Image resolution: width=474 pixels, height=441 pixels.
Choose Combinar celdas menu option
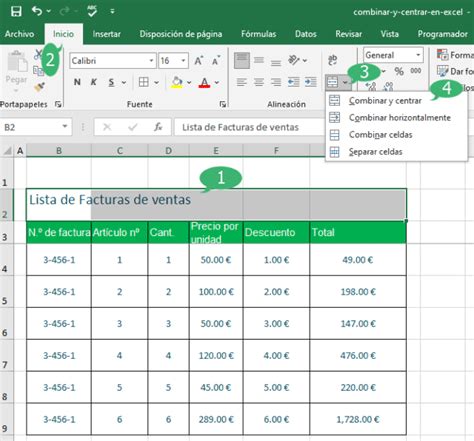(x=396, y=135)
